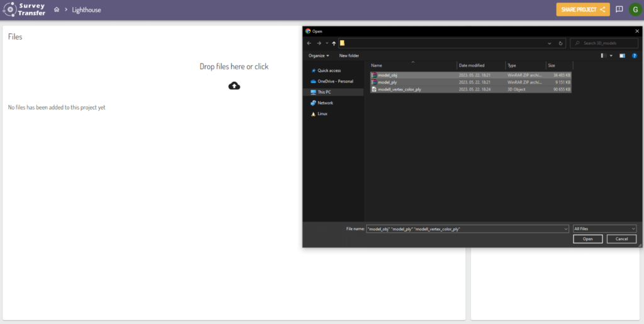Click the Share Project button
Image resolution: width=644 pixels, height=324 pixels.
click(x=582, y=9)
